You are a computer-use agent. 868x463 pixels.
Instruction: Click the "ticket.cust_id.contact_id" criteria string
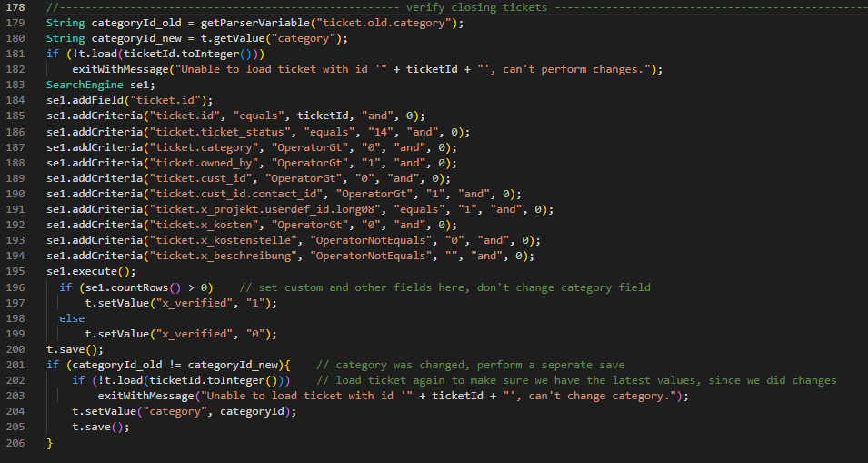pos(238,194)
